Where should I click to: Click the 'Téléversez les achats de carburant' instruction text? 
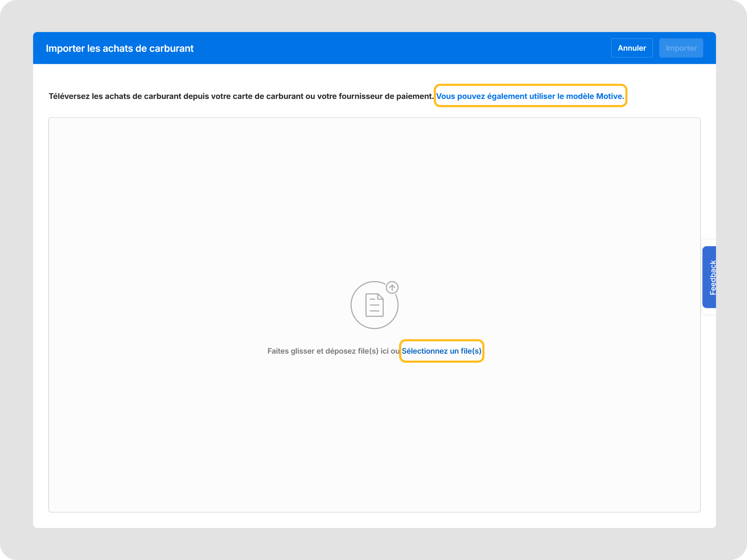click(241, 96)
